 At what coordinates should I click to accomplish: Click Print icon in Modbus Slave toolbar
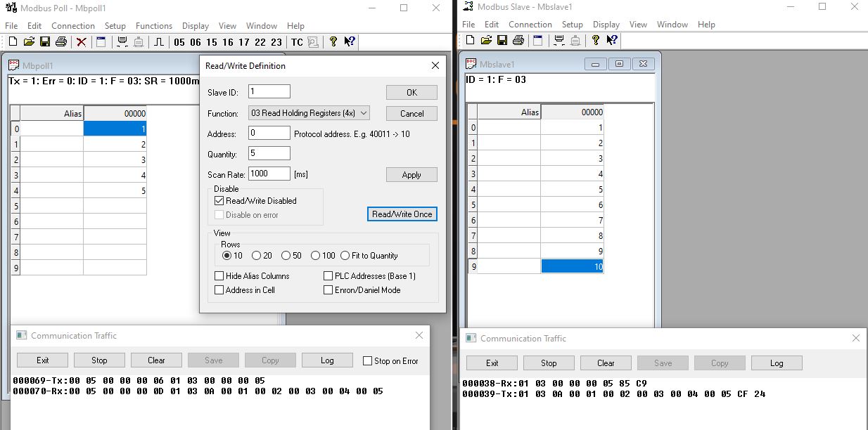[x=518, y=40]
